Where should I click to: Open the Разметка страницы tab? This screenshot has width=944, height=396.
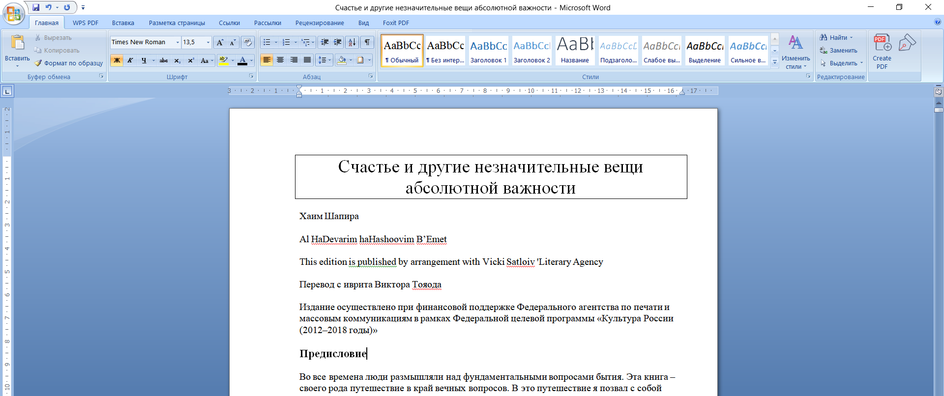[176, 23]
